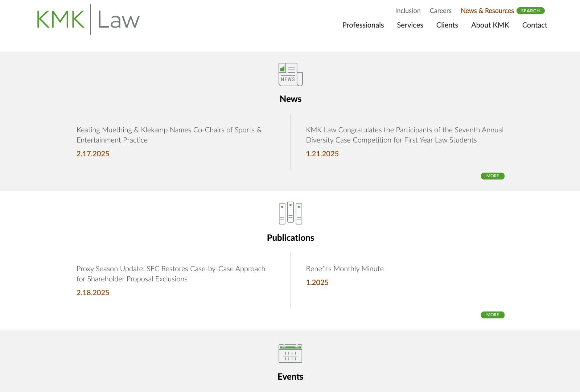
Task: Open the Professionals menu
Action: pos(363,25)
